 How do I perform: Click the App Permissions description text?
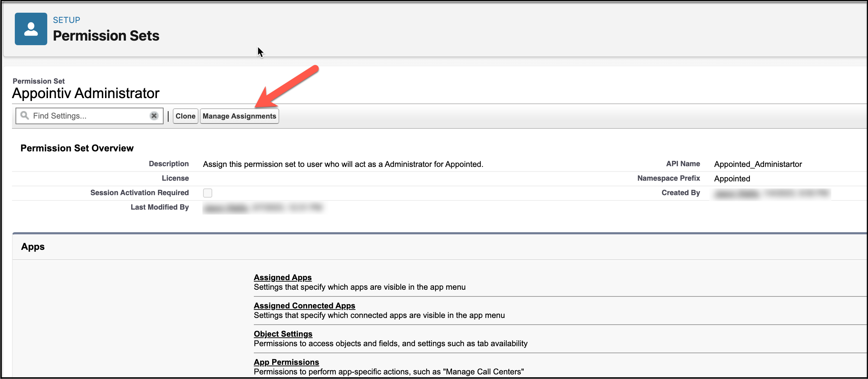(x=389, y=372)
